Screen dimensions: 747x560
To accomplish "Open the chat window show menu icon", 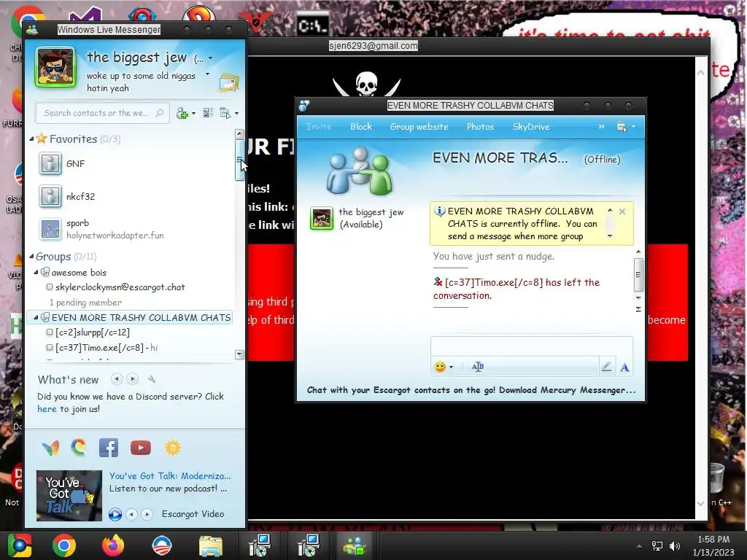I will click(622, 127).
